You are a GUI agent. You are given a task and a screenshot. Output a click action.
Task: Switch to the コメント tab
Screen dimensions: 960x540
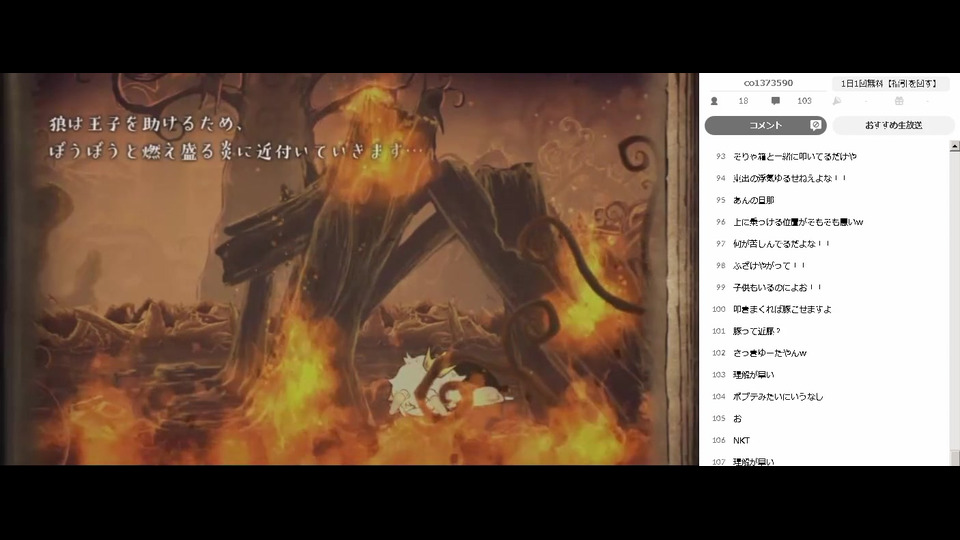(765, 125)
